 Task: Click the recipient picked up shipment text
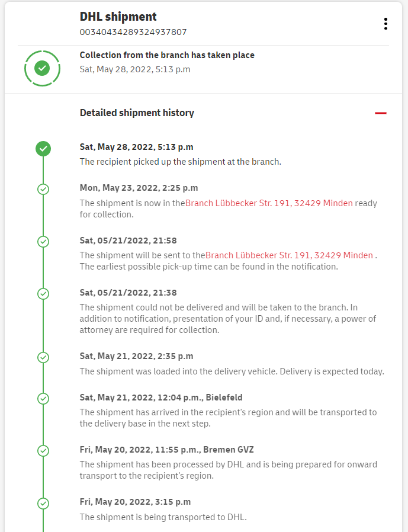pos(180,162)
